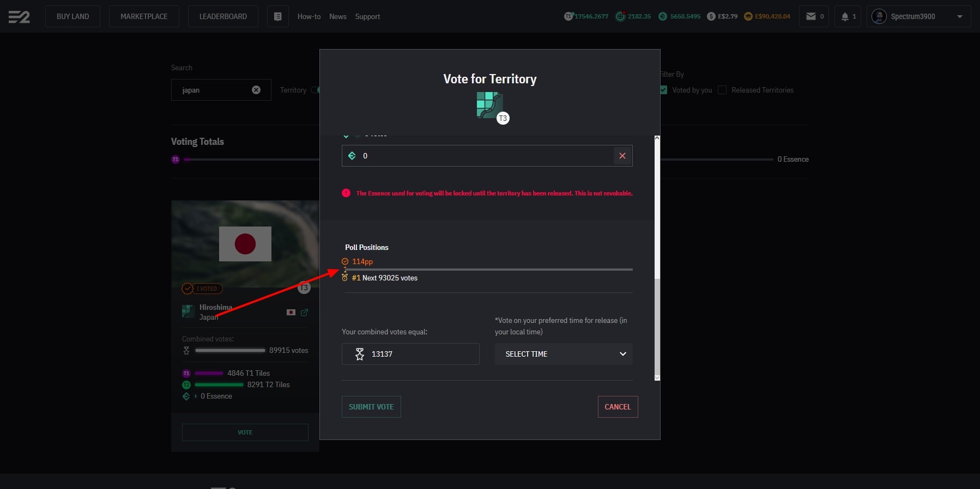Open the Support link
Image resolution: width=980 pixels, height=489 pixels.
tap(367, 16)
